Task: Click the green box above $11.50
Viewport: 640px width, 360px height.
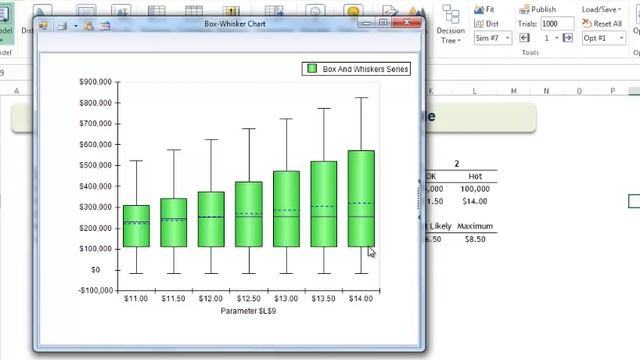Action: [174, 222]
